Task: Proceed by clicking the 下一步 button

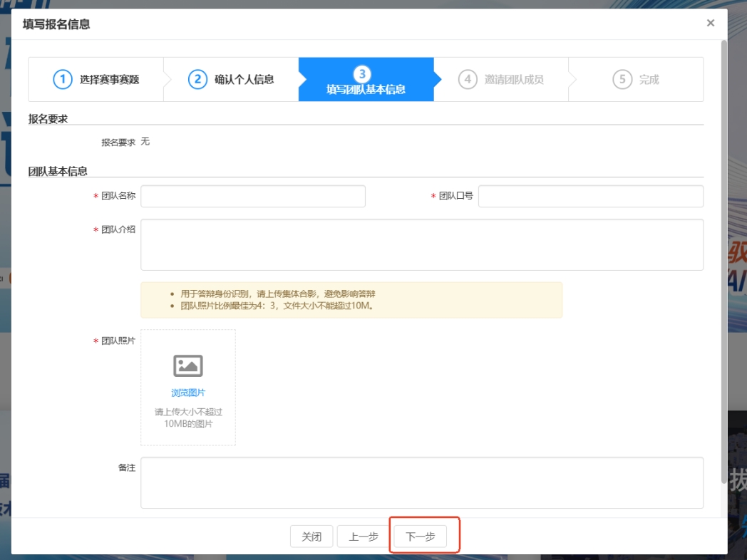Action: 421,536
